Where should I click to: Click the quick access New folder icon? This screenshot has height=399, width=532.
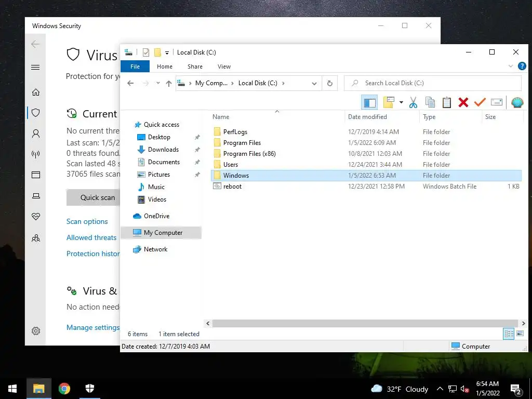(x=157, y=52)
